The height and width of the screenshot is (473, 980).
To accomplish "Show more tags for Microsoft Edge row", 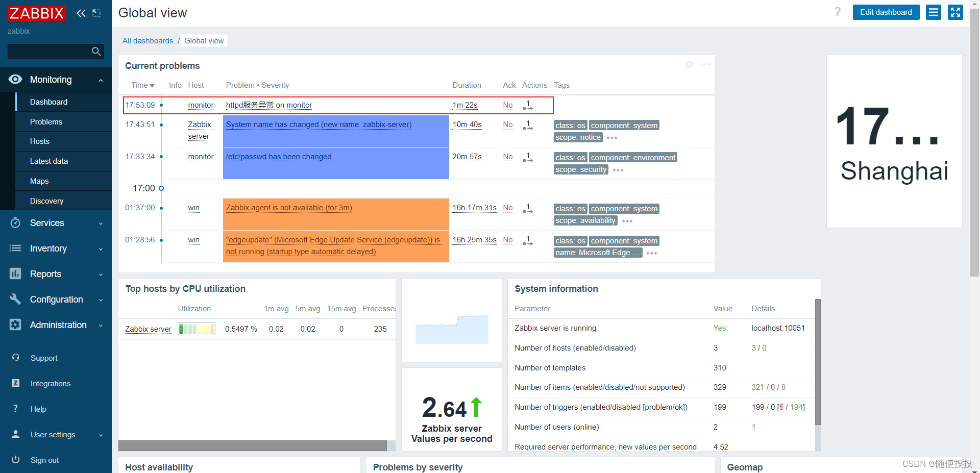I will pos(652,253).
